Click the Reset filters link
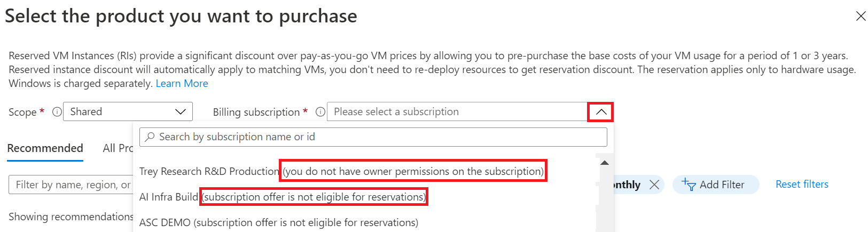The width and height of the screenshot is (868, 232). pos(802,185)
